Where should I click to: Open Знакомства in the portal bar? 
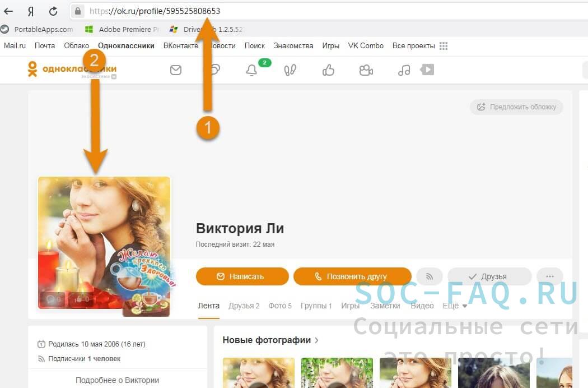click(293, 46)
